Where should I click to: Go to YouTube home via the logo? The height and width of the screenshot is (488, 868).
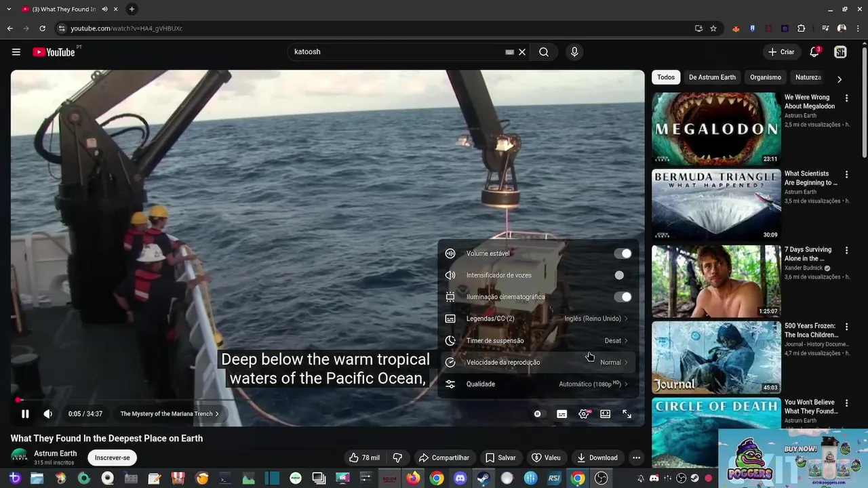point(54,52)
